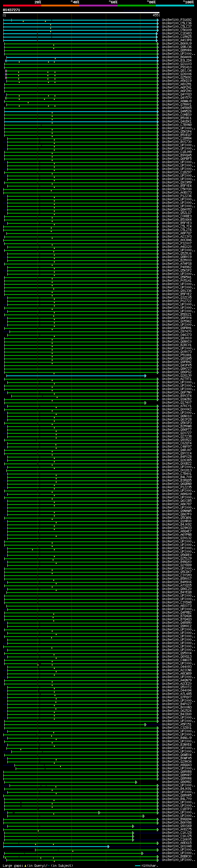Select label UniRef100_Q010A8
Screen dimensions: 197x868
(x=177, y=846)
